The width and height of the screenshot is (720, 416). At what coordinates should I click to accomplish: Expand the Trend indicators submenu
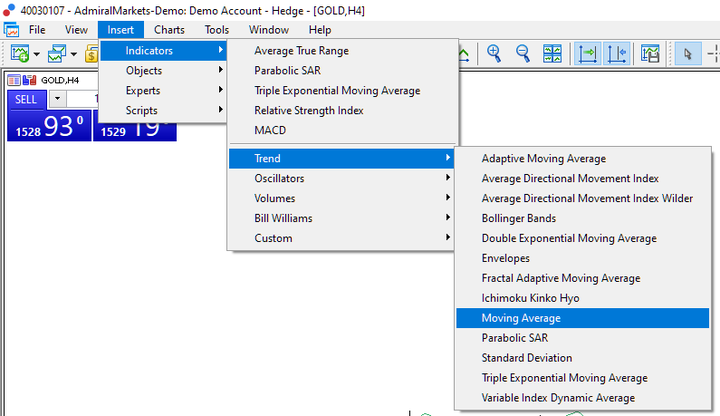tap(341, 158)
